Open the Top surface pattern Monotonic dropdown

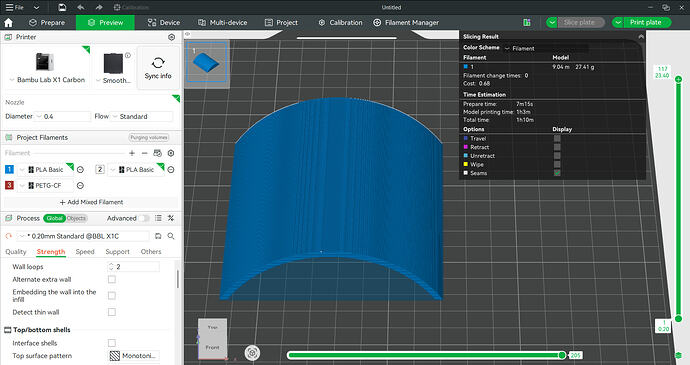coord(134,355)
